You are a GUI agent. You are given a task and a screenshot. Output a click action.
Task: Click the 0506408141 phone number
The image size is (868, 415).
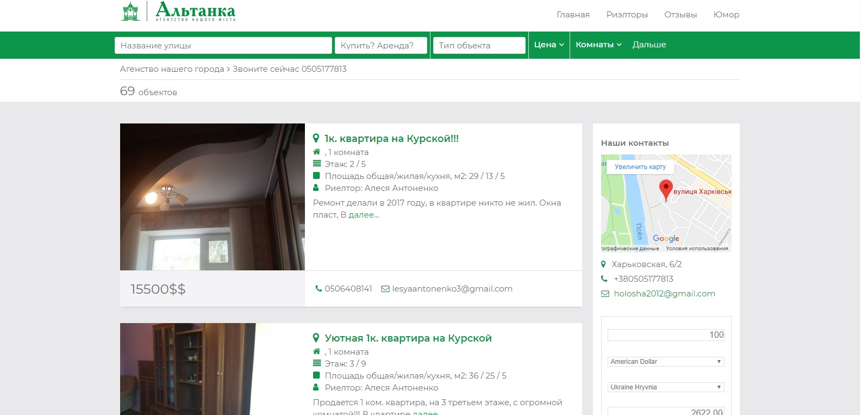click(348, 289)
